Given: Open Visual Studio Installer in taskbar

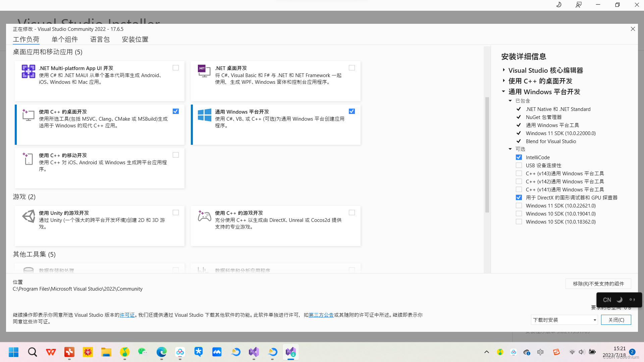Looking at the screenshot, I should tap(291, 352).
